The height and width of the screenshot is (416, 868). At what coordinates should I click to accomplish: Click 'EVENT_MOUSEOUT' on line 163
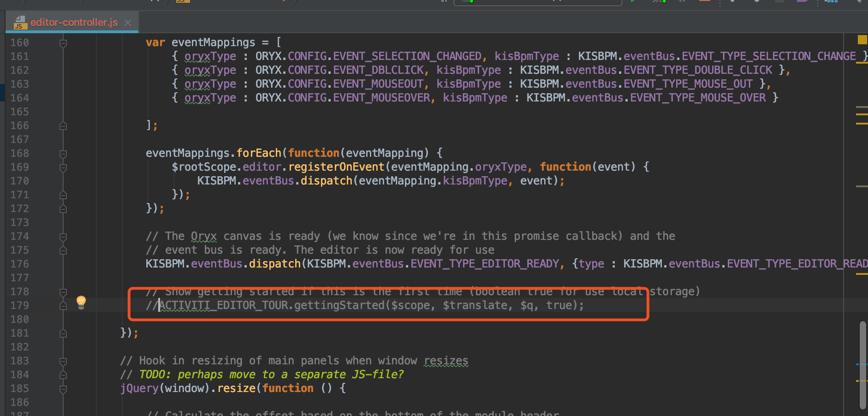coord(378,84)
